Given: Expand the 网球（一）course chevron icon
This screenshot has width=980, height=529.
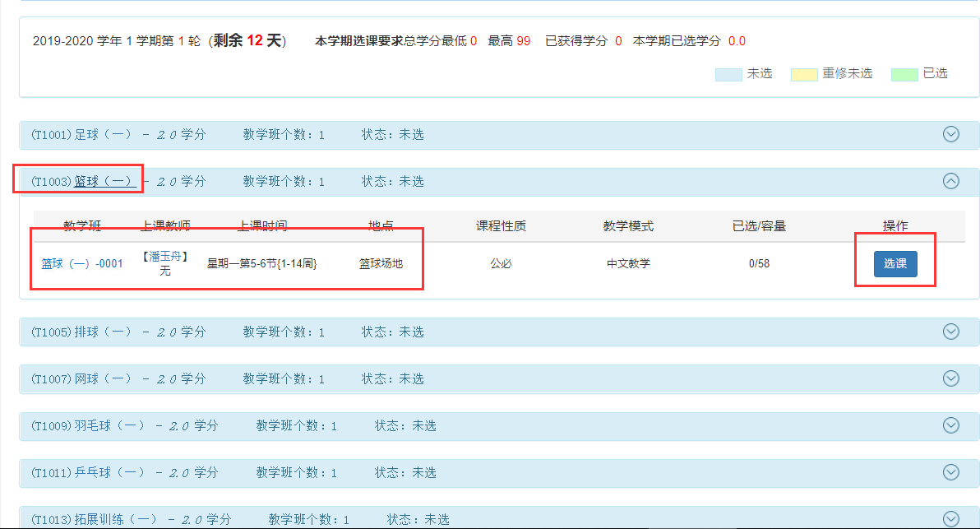Looking at the screenshot, I should click(950, 378).
